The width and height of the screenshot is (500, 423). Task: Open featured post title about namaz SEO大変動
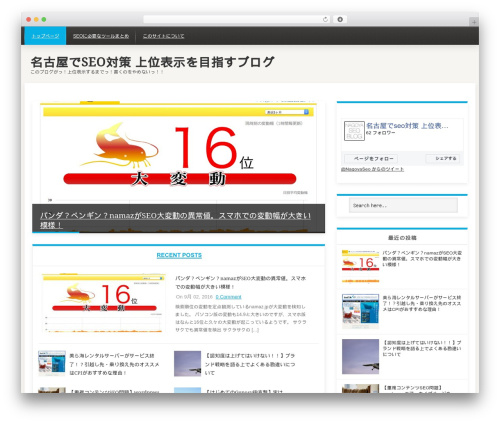tap(175, 220)
